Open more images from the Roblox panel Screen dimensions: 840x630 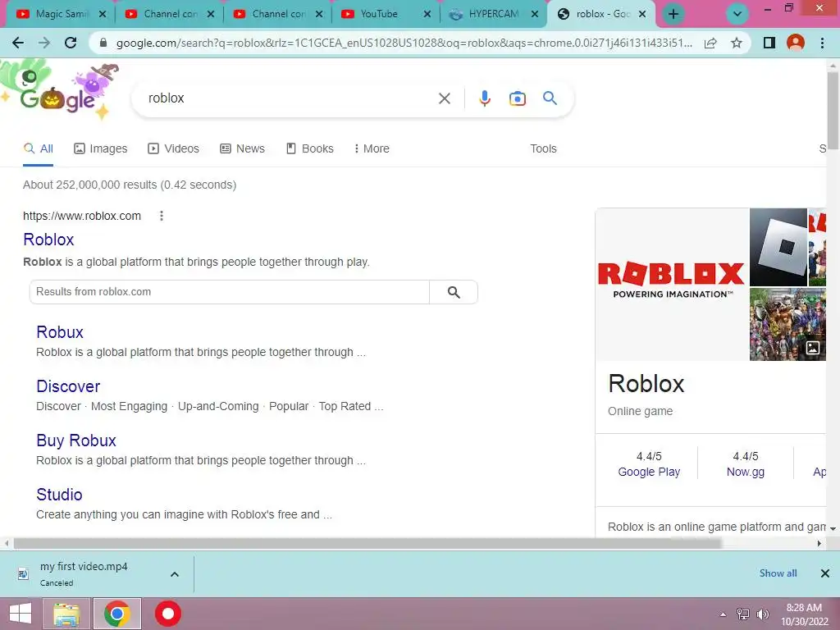813,347
